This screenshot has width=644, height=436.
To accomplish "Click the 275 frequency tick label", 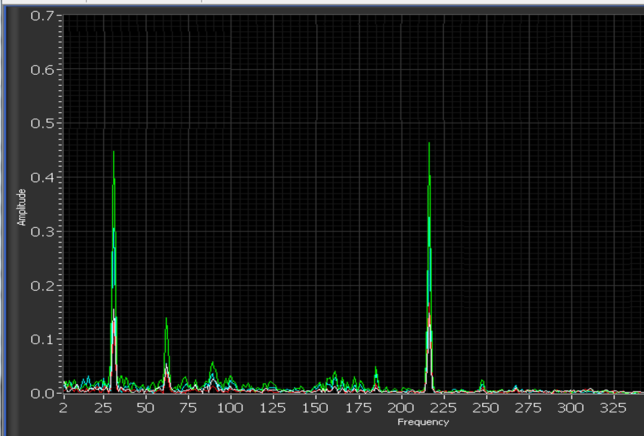I will coord(529,408).
